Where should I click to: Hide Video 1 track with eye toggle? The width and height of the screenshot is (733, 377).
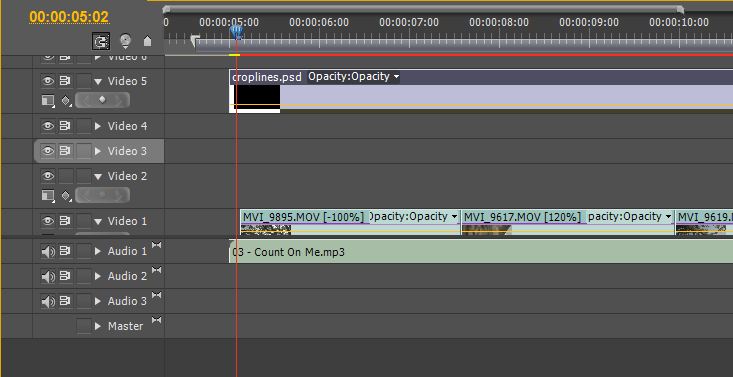(x=48, y=221)
